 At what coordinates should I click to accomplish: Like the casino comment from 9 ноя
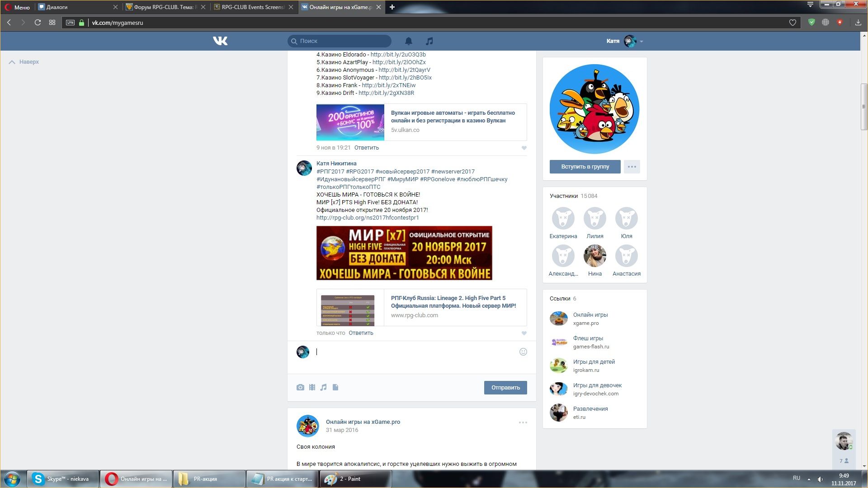tap(524, 148)
